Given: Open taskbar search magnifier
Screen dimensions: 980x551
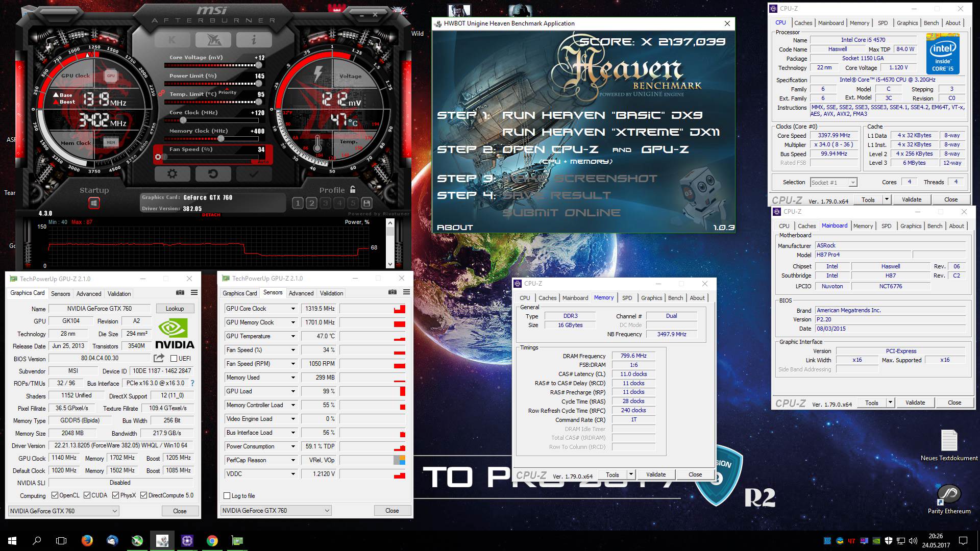Looking at the screenshot, I should tap(37, 541).
